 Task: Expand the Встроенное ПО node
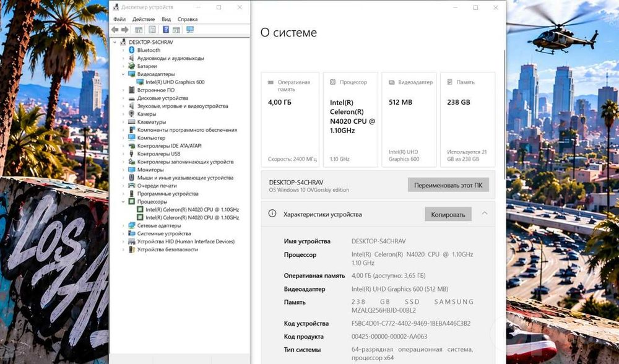(123, 90)
